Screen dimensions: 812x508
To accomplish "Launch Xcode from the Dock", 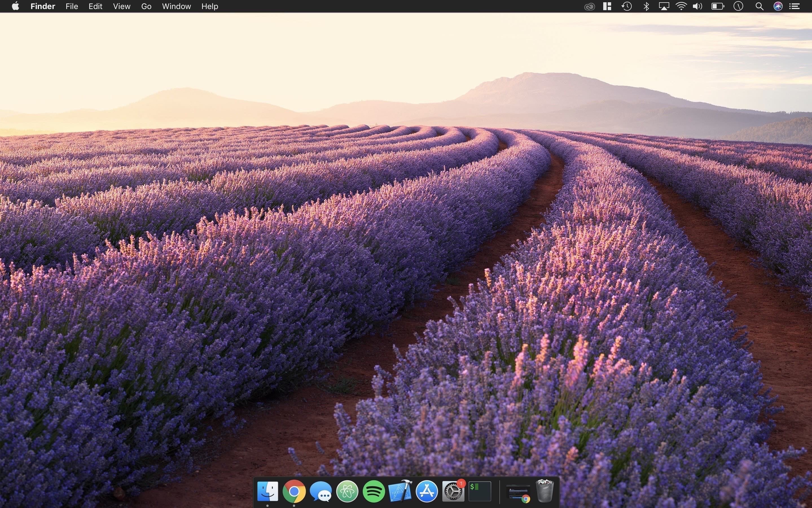I will (x=400, y=491).
